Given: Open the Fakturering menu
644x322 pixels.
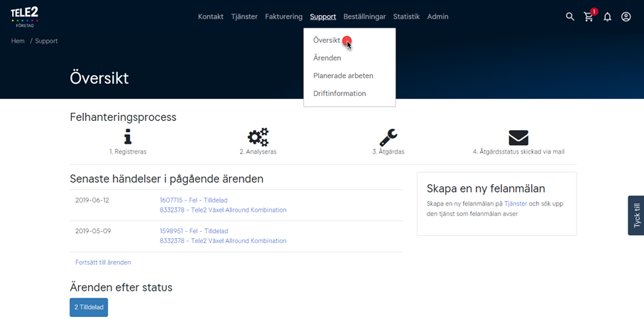Looking at the screenshot, I should [284, 17].
